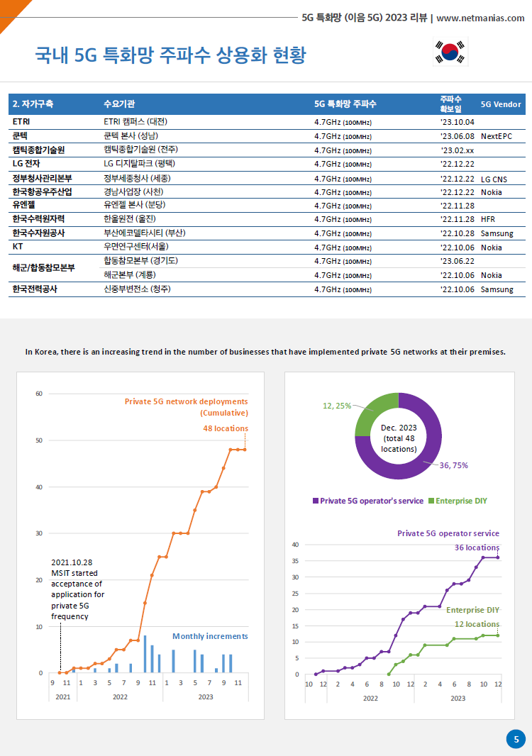Click the '48 locations' chart label
Screen dimensions: 532x756
pyautogui.click(x=226, y=428)
